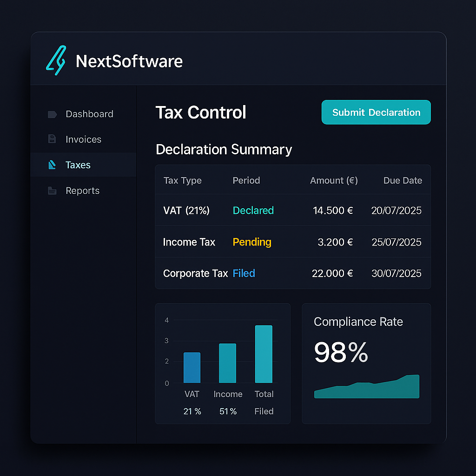Go to Invoices in the sidebar
This screenshot has width=476, height=476.
coord(83,139)
